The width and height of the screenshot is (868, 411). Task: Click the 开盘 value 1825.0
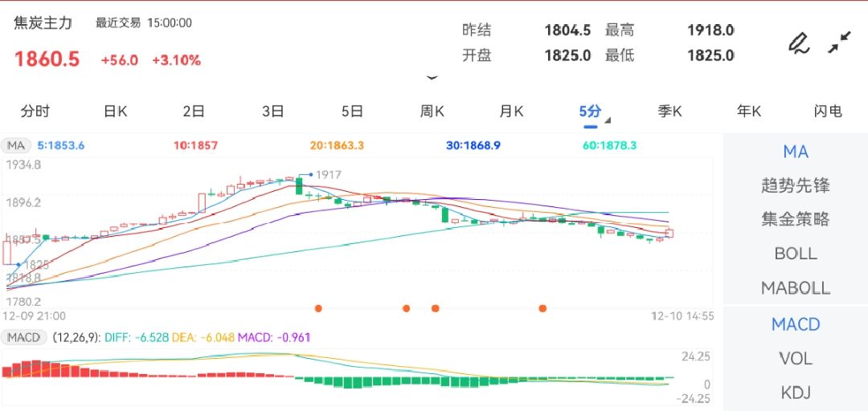pos(567,55)
